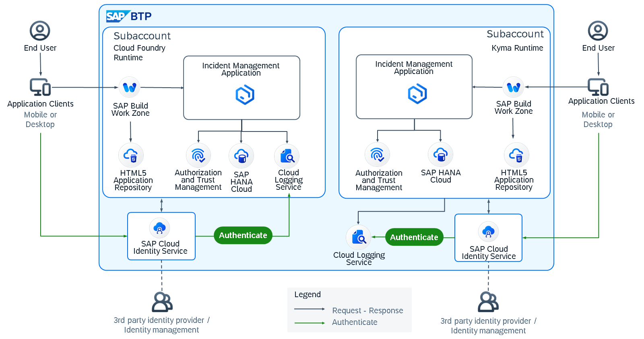Select 'HTML5 Application Repository' label in Kyma subaccount
Image resolution: width=644 pixels, height=339 pixels.
point(514,180)
